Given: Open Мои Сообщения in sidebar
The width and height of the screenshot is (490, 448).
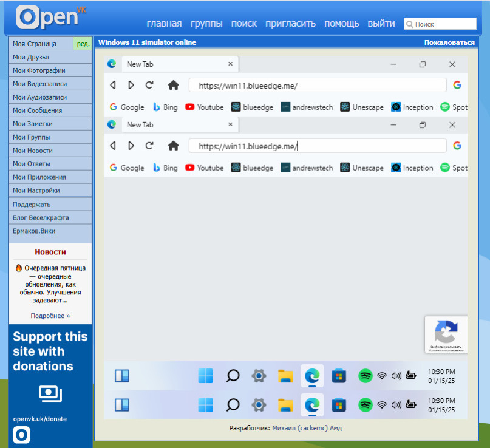Looking at the screenshot, I should tap(50, 110).
